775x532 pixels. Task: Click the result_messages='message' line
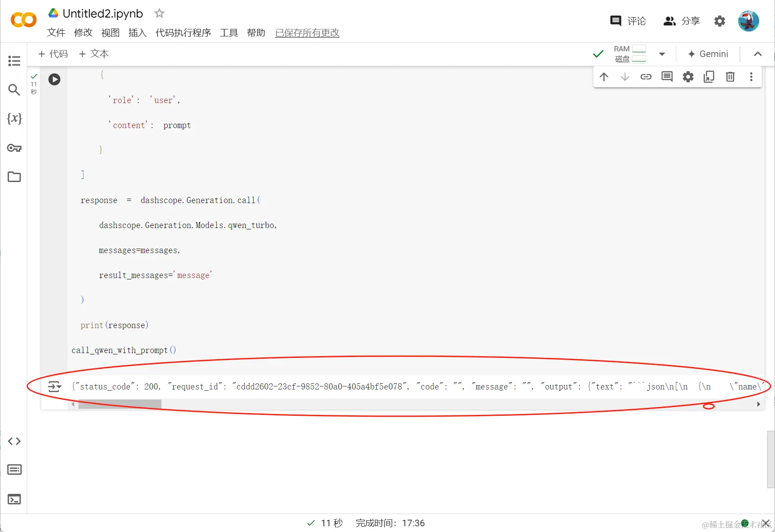pos(156,275)
